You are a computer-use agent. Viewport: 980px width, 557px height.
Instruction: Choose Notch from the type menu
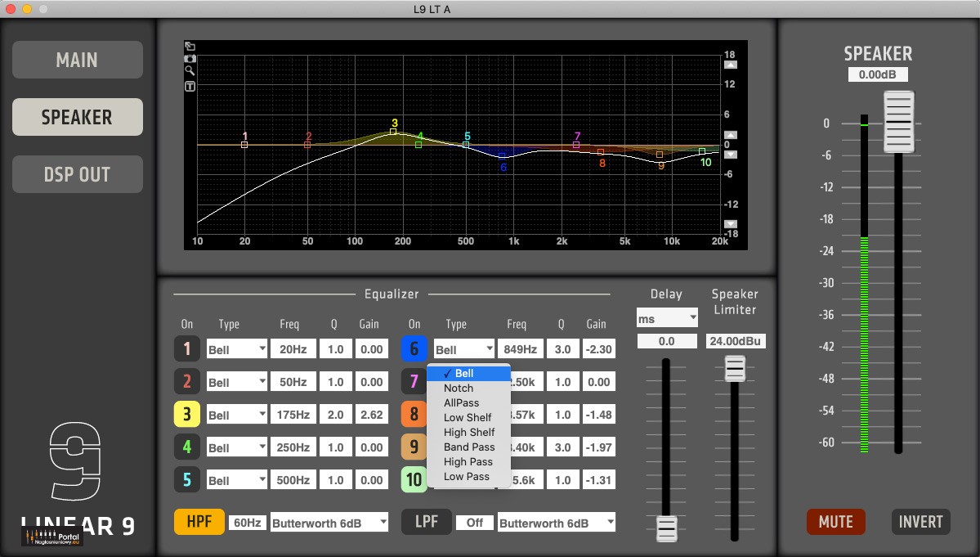click(469, 389)
